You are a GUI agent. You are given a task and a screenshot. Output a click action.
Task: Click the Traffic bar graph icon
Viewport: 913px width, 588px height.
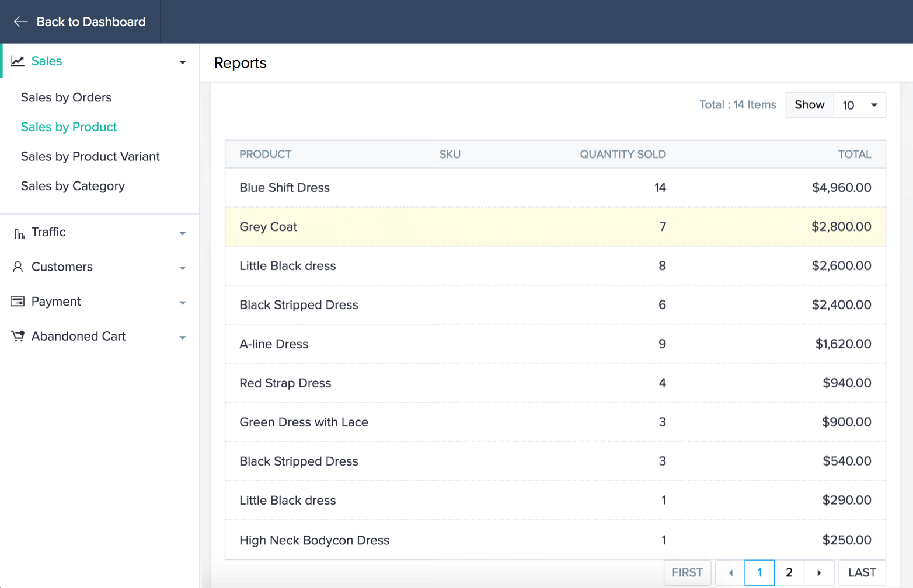click(x=19, y=233)
